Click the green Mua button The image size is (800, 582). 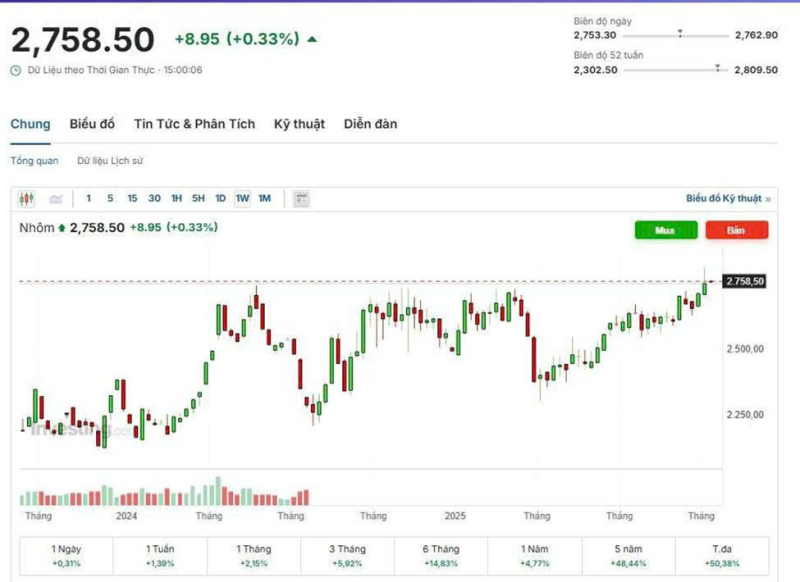(665, 230)
